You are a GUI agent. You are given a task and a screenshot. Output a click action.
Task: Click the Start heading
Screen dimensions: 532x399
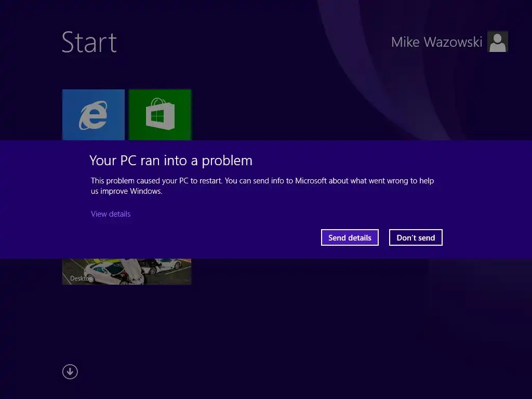click(x=89, y=42)
